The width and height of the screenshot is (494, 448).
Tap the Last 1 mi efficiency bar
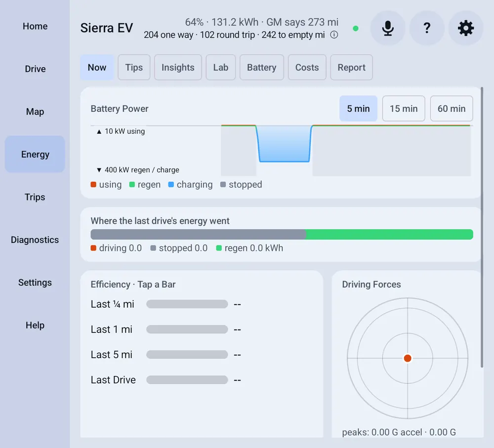pyautogui.click(x=187, y=329)
